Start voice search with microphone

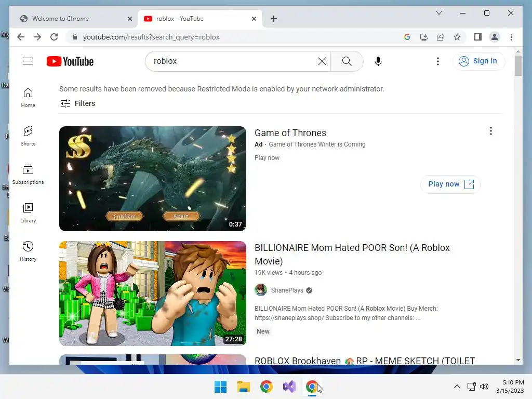[x=378, y=61]
